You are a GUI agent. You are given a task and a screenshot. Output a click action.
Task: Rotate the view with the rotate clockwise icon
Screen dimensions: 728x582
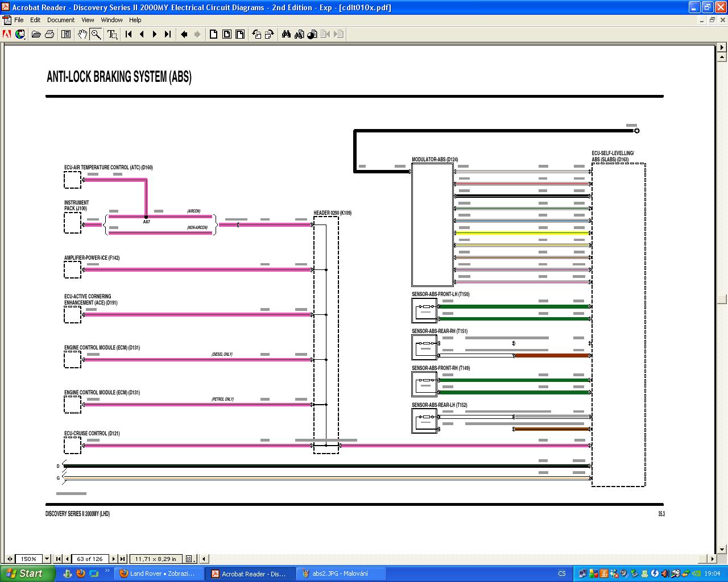[x=270, y=35]
